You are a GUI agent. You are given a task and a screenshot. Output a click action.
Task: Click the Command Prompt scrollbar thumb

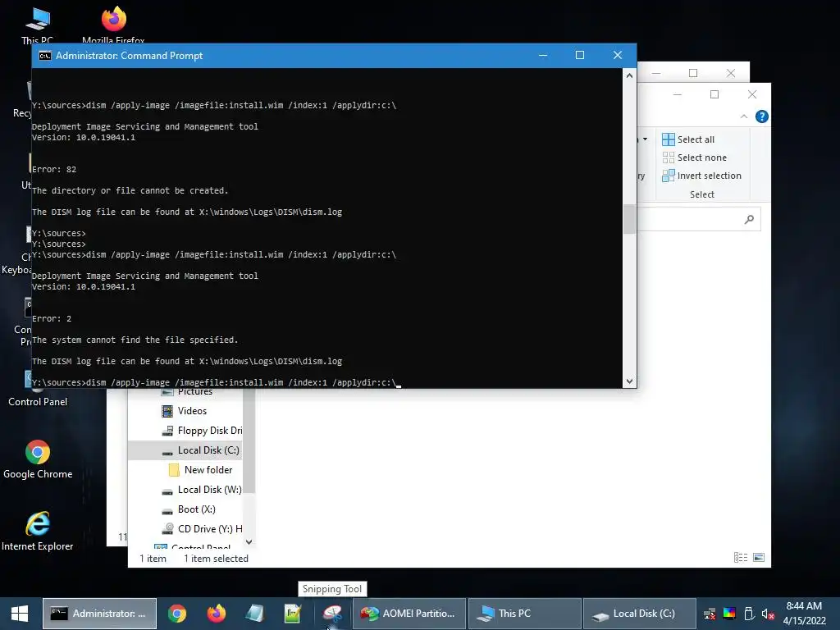[629, 219]
